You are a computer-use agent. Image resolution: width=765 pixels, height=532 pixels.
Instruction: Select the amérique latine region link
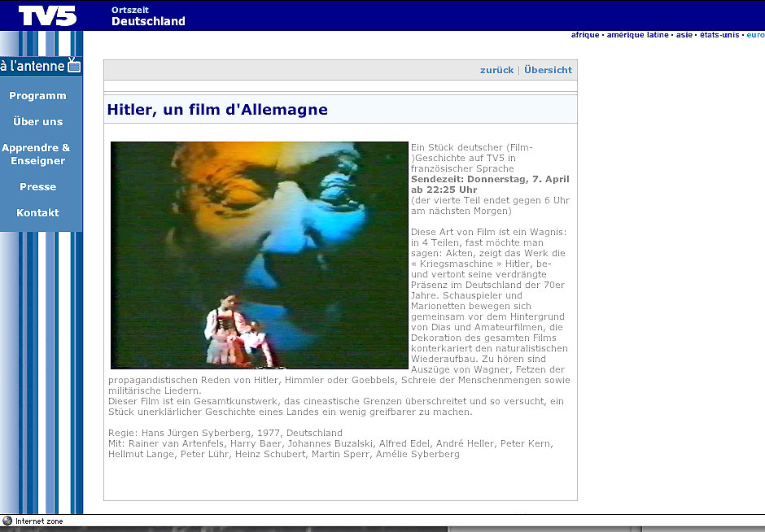637,35
